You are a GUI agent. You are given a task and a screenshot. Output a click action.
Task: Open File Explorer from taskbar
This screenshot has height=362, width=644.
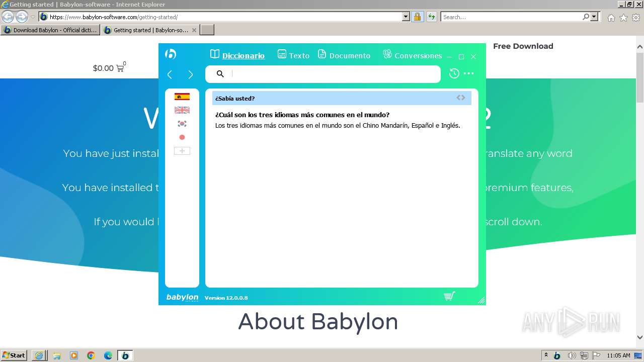click(x=57, y=355)
